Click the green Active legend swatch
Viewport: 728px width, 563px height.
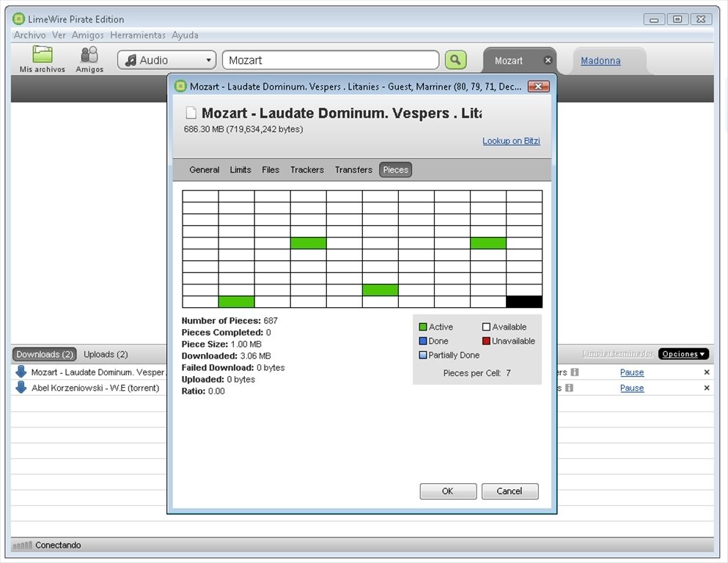click(422, 327)
